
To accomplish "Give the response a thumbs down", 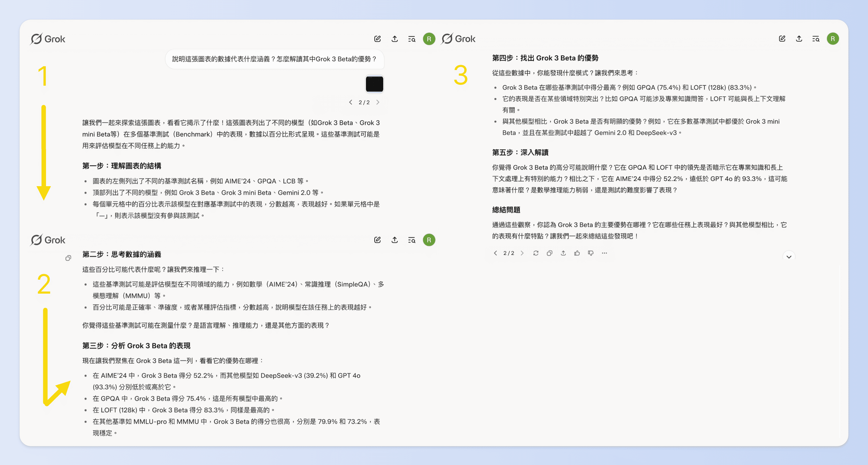I will (x=590, y=253).
